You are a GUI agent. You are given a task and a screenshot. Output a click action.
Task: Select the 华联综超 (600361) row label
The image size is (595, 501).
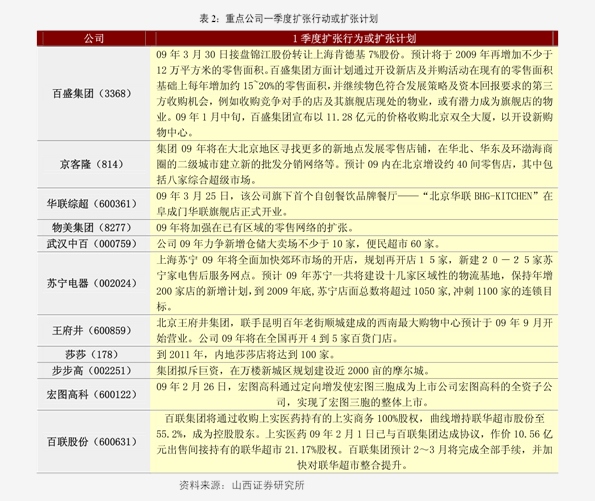click(x=91, y=204)
